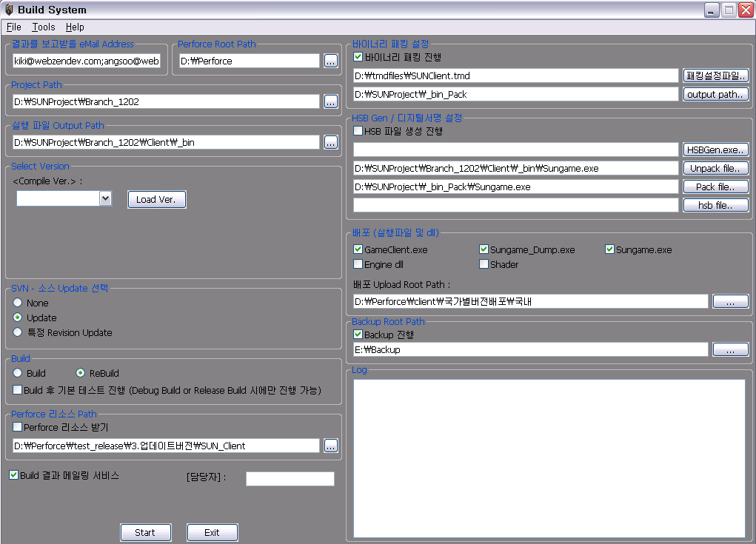Select 특정 Revision Update option
The image size is (756, 544).
pos(18,332)
